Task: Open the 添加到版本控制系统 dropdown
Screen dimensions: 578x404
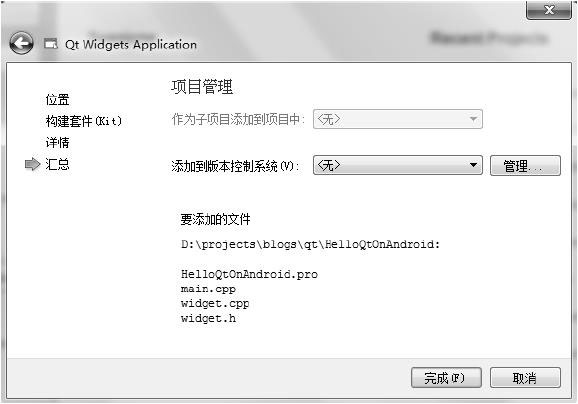Action: [x=397, y=165]
